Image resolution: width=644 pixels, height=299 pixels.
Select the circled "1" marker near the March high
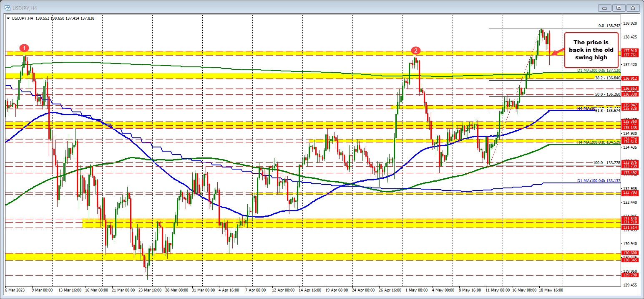point(24,48)
